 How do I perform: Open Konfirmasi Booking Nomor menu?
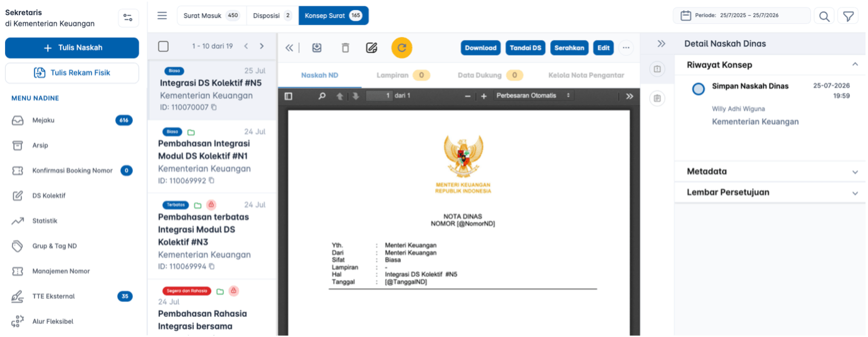click(72, 171)
